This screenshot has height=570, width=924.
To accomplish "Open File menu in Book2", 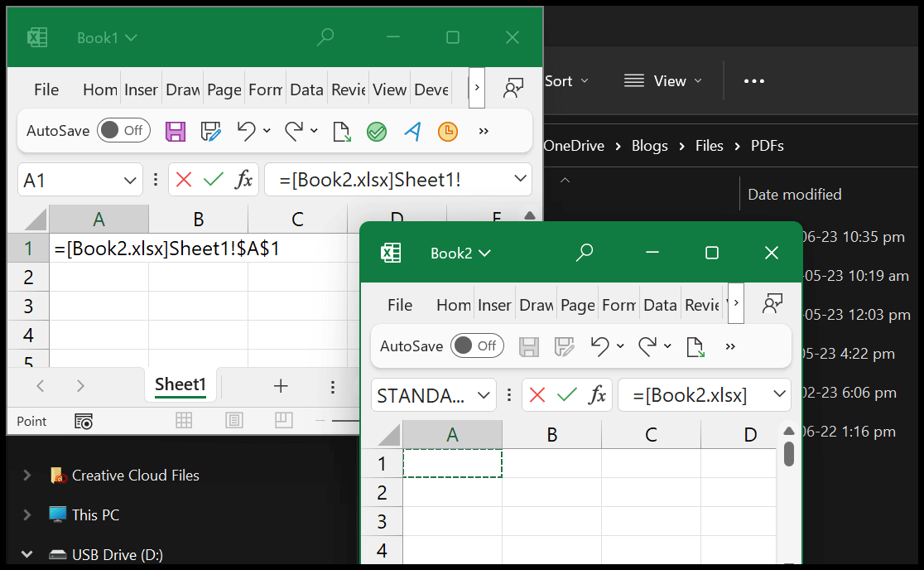I will pyautogui.click(x=400, y=305).
